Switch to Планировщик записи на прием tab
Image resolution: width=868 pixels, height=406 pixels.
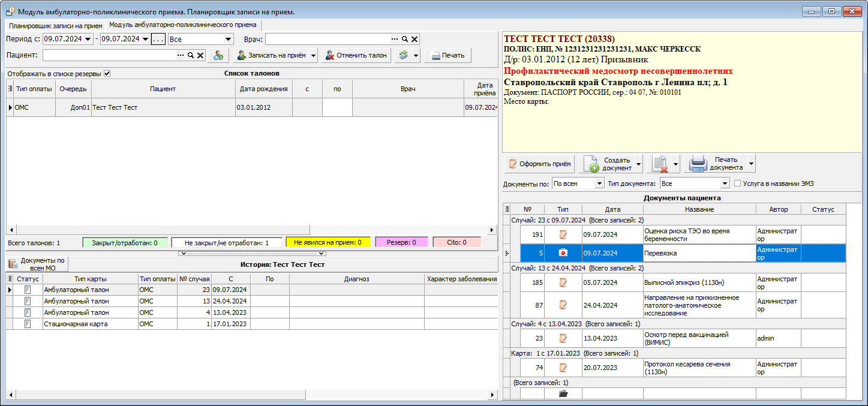[x=55, y=26]
